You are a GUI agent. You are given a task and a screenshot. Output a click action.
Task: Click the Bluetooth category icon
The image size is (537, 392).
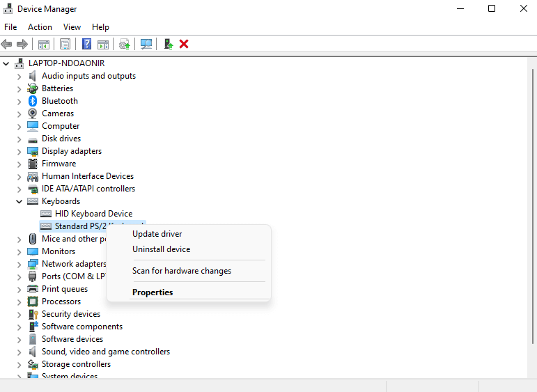point(33,101)
